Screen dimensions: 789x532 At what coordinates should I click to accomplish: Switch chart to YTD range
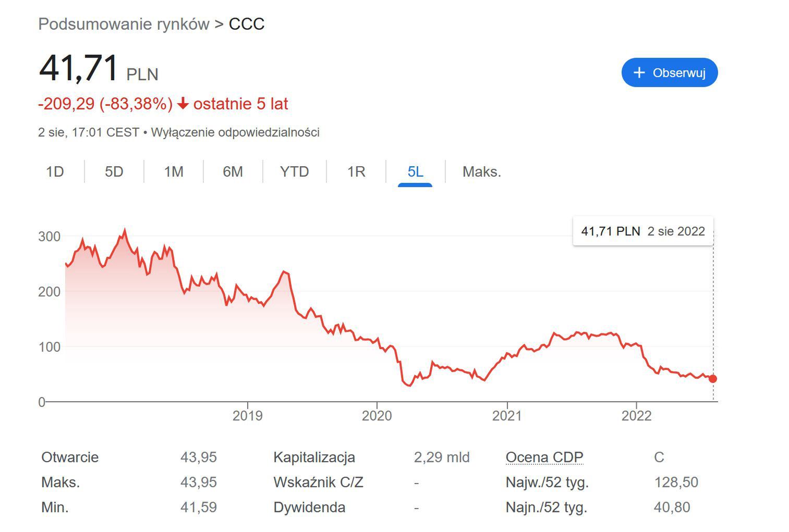pos(294,171)
